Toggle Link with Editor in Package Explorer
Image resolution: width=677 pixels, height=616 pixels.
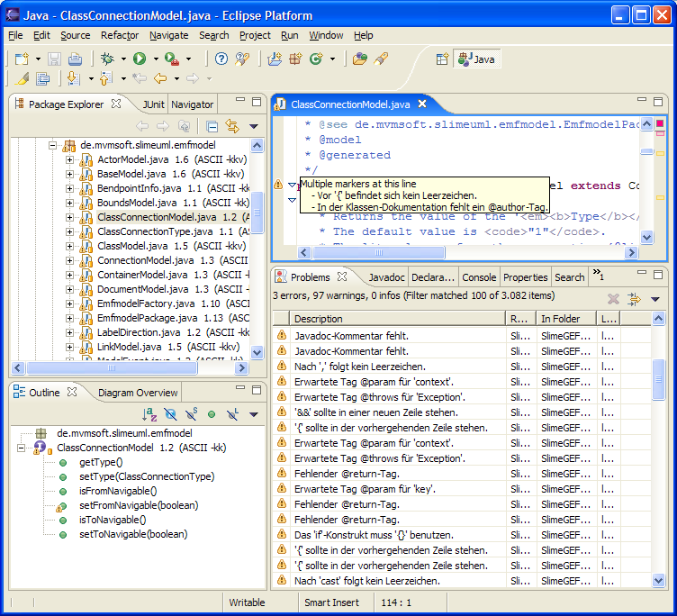(x=232, y=127)
